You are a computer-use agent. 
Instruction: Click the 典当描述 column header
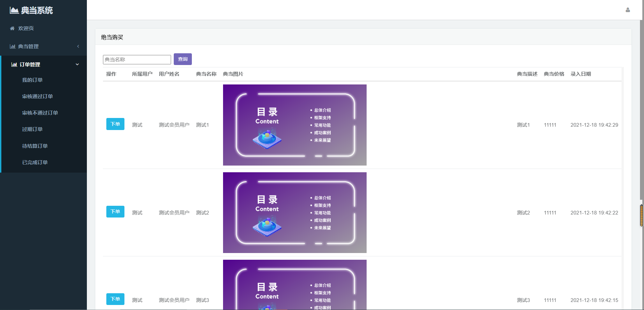point(527,74)
